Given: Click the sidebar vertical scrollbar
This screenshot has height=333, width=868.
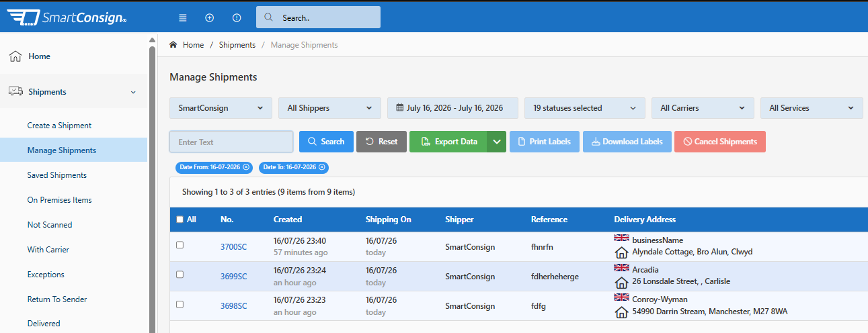Looking at the screenshot, I should 153,188.
